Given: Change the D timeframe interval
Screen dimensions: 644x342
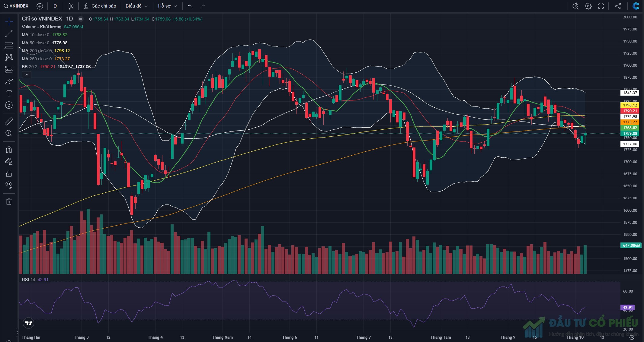Looking at the screenshot, I should pos(55,6).
